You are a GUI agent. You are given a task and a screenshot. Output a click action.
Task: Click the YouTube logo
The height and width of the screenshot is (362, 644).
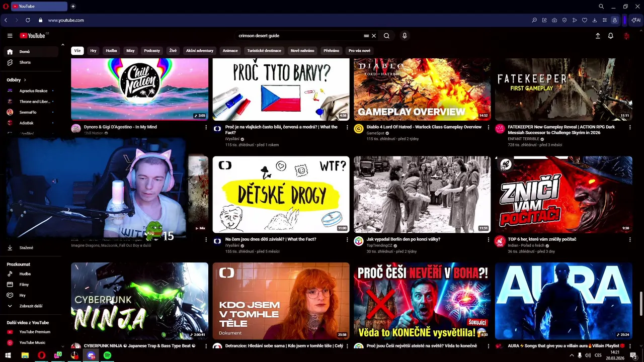[33, 36]
